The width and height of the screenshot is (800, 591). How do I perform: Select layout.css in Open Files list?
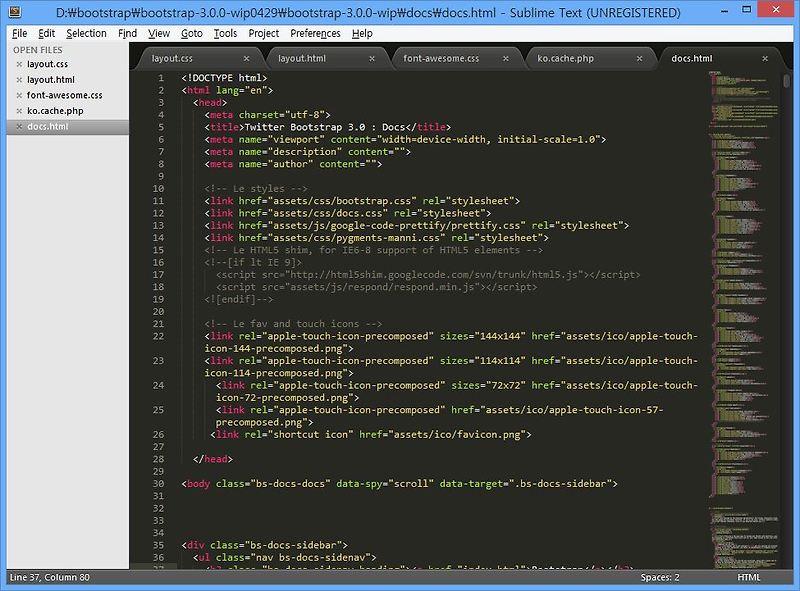coord(47,64)
